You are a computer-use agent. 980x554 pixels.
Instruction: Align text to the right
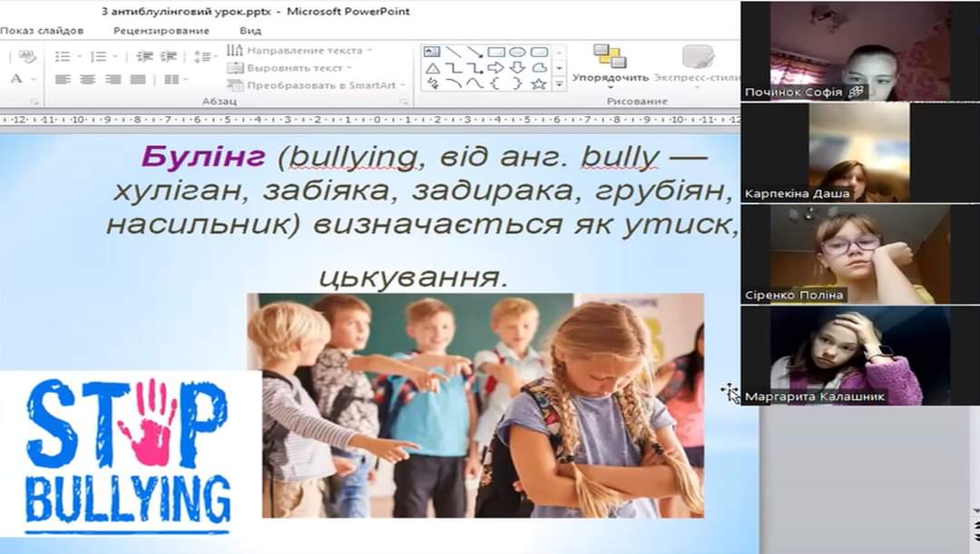click(113, 79)
